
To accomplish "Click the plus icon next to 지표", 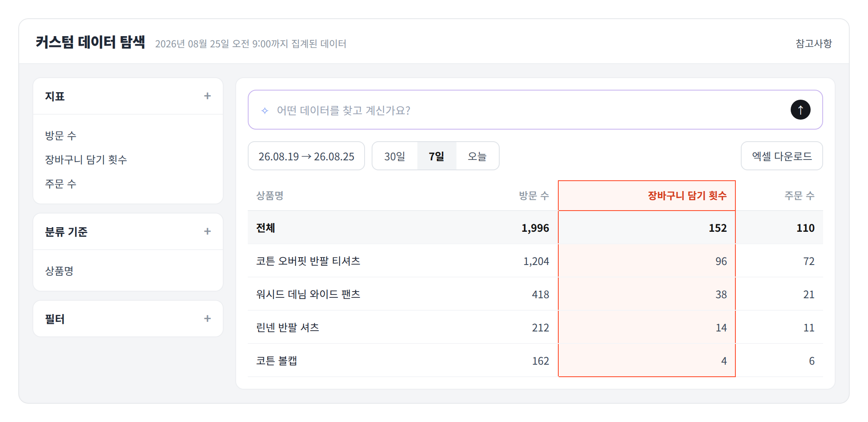I will [x=207, y=96].
